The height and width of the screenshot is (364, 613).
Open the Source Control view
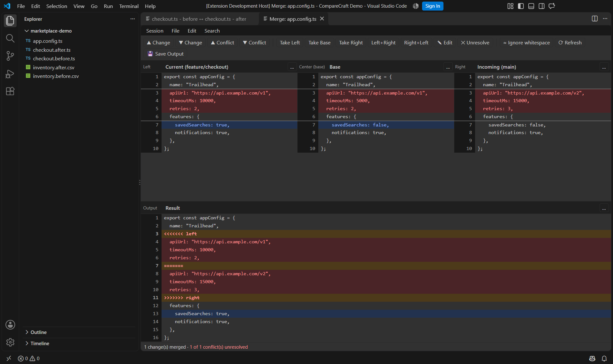(x=10, y=56)
